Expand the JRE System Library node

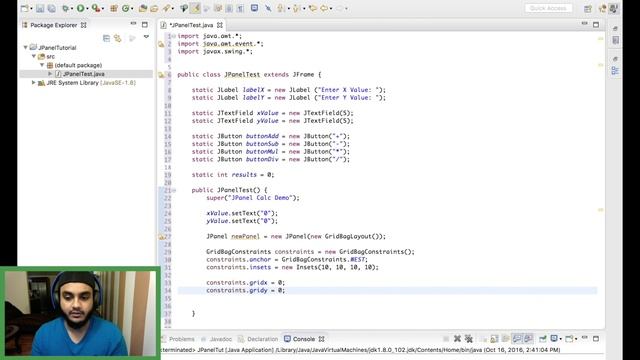[x=34, y=82]
